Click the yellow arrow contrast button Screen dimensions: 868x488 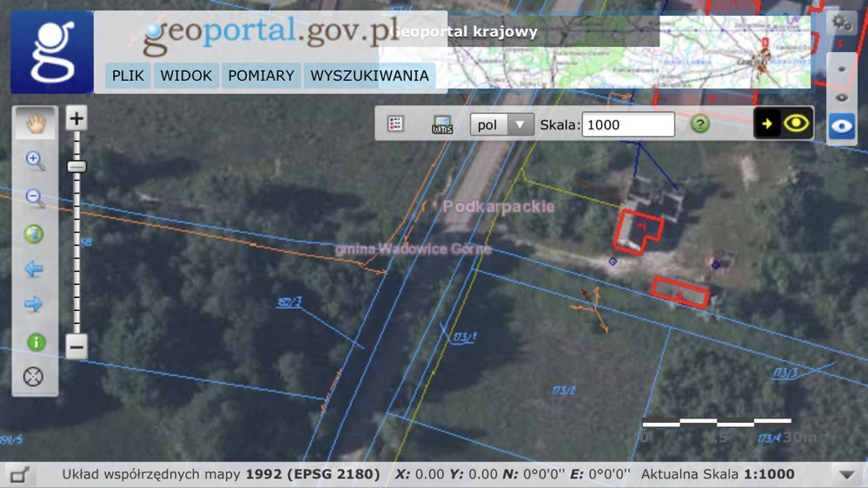pyautogui.click(x=767, y=123)
